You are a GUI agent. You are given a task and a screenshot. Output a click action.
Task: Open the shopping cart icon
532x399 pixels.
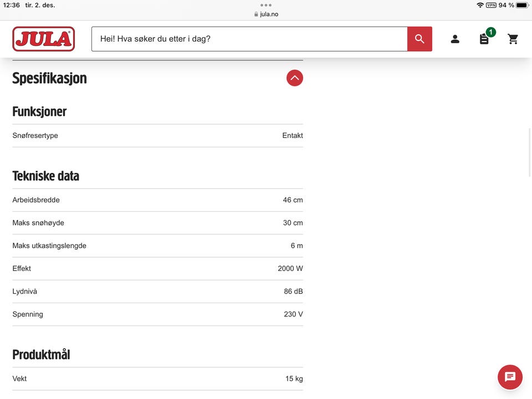pyautogui.click(x=513, y=39)
